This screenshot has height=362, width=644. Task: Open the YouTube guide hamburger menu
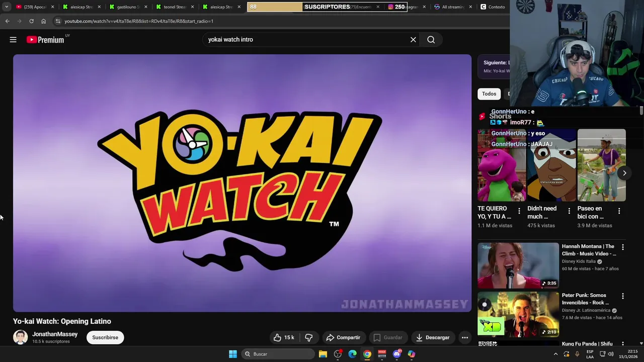[x=13, y=40]
